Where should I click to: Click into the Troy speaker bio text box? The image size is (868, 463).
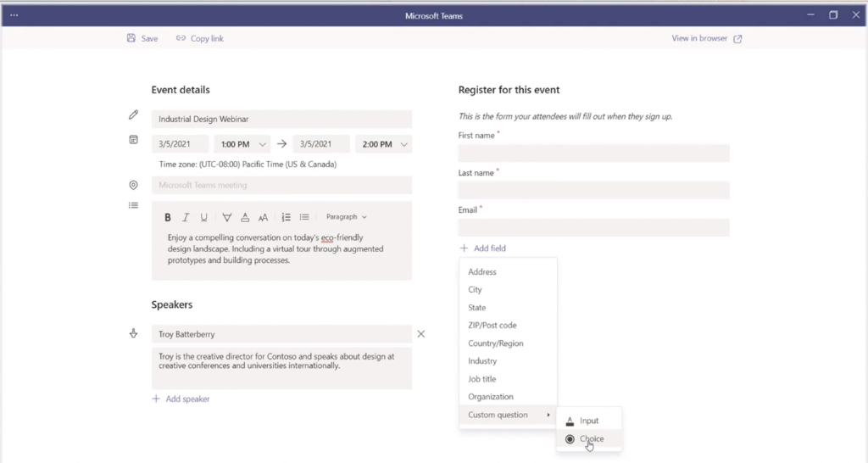(x=281, y=368)
